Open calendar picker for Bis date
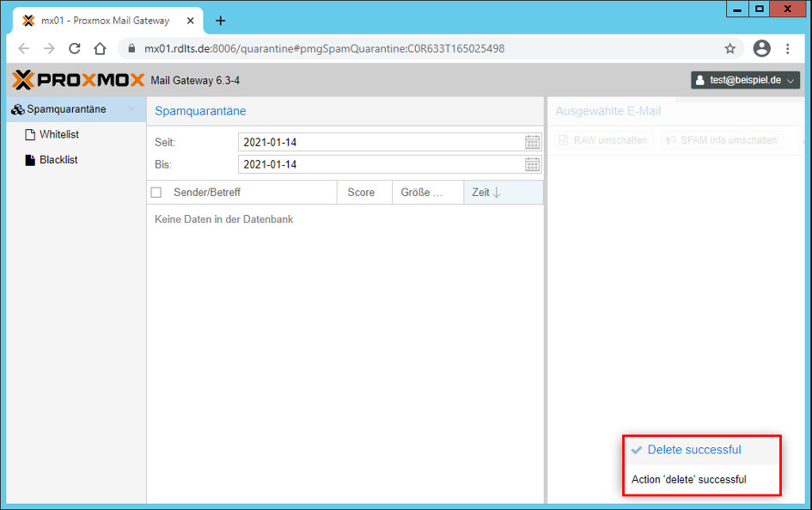 coord(532,164)
